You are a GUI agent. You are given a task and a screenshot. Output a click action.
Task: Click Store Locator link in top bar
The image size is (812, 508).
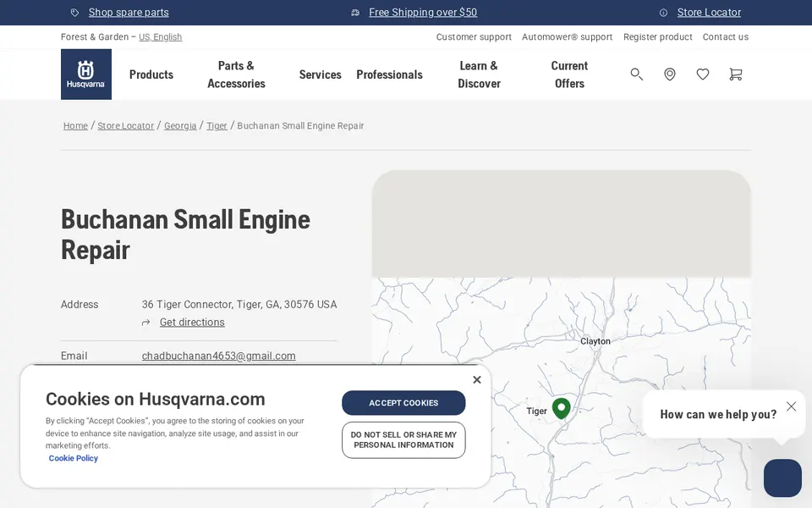pos(709,13)
